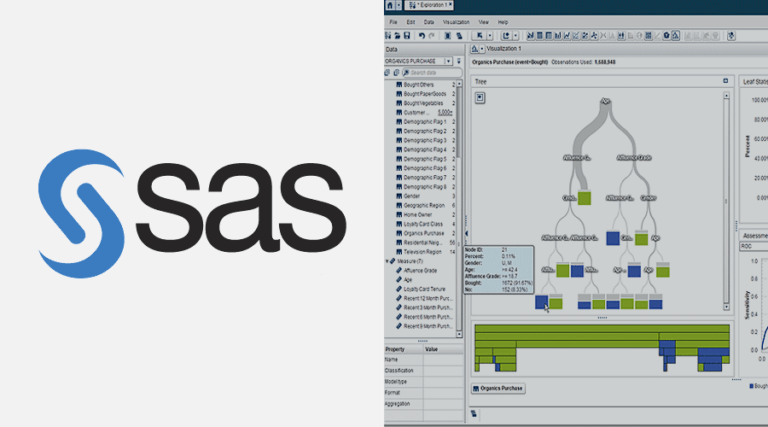The image size is (768, 427).
Task: Select the Gender item in the data list
Action: (414, 196)
